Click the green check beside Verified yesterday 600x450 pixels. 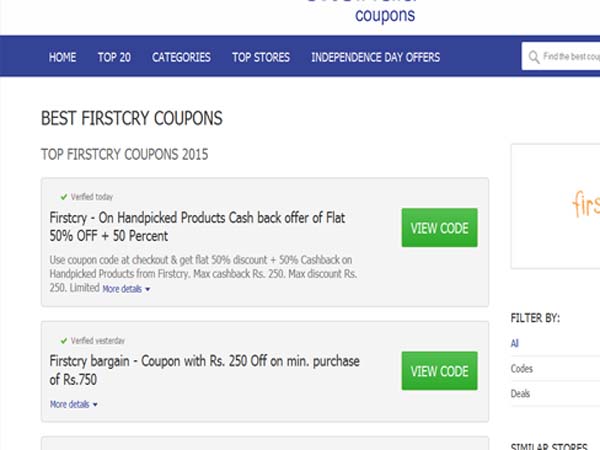64,340
